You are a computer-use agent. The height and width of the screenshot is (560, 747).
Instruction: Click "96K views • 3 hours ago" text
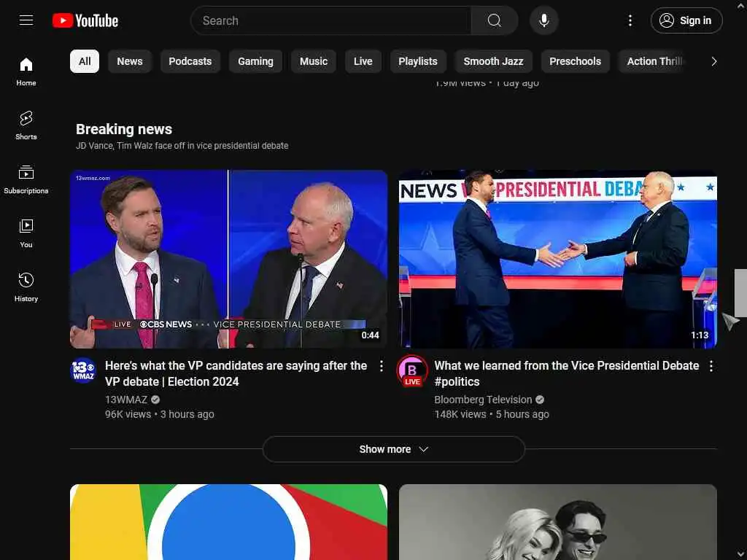160,414
